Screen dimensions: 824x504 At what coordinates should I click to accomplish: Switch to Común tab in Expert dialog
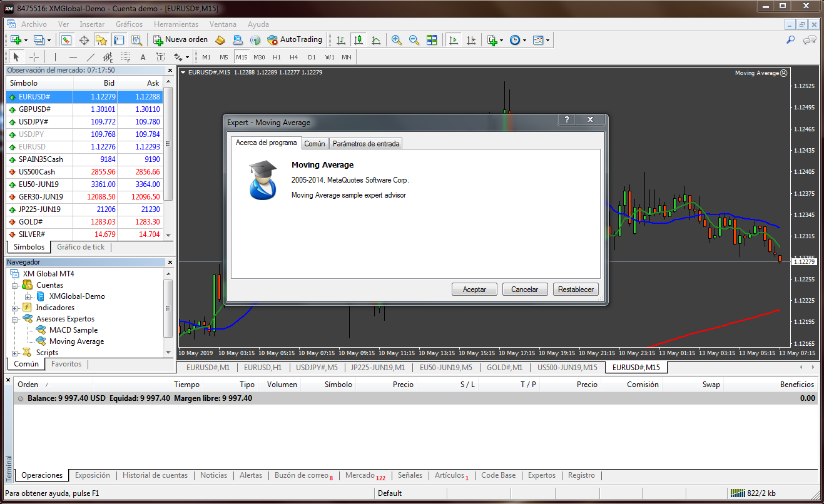(315, 144)
